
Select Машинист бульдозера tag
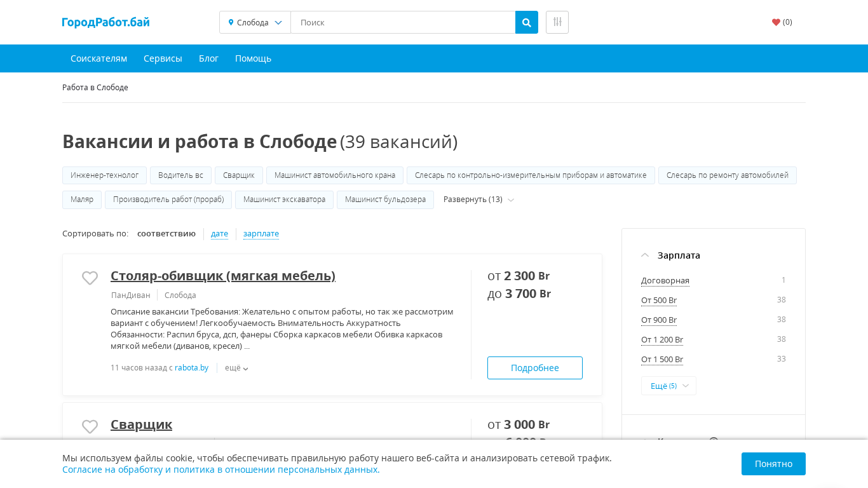point(385,200)
